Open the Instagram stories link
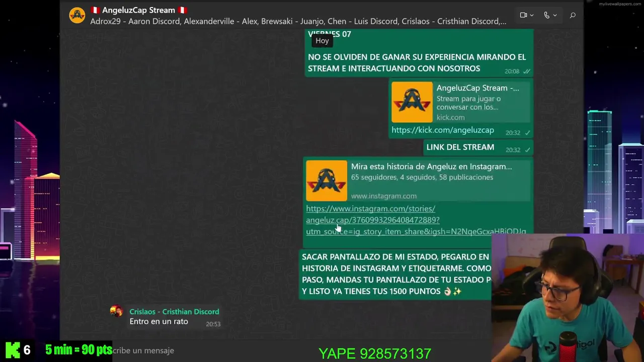This screenshot has width=644, height=362. click(x=416, y=220)
